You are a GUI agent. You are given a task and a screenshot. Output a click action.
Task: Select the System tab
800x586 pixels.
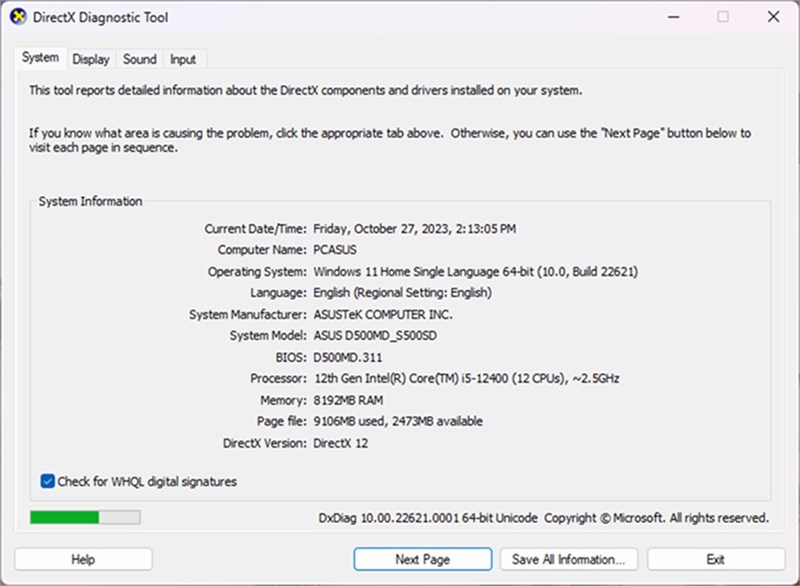coord(40,58)
